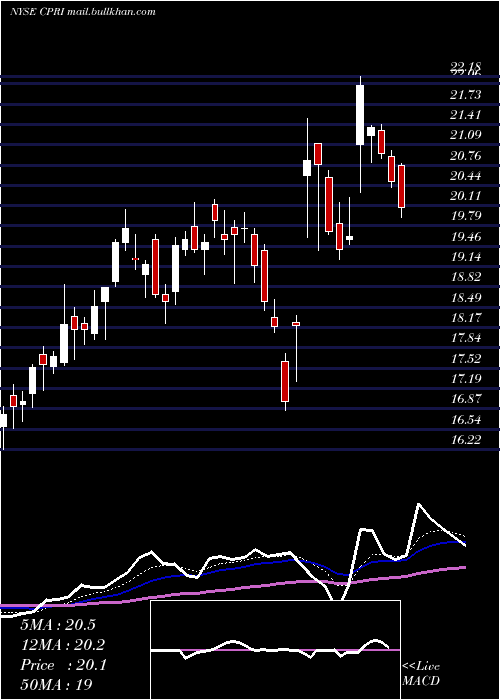Select the 21.73 price axis label
Image resolution: width=500 pixels, height=700 pixels.
[466, 94]
